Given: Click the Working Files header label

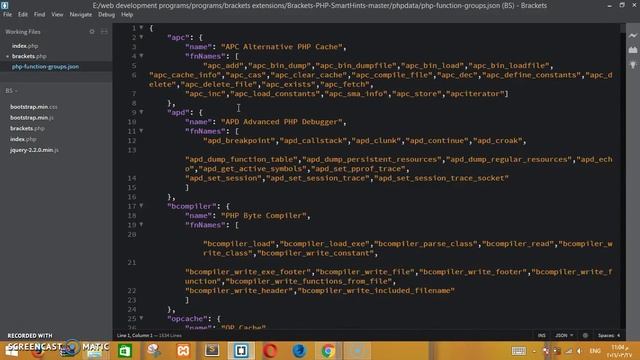Looking at the screenshot, I should [x=23, y=32].
